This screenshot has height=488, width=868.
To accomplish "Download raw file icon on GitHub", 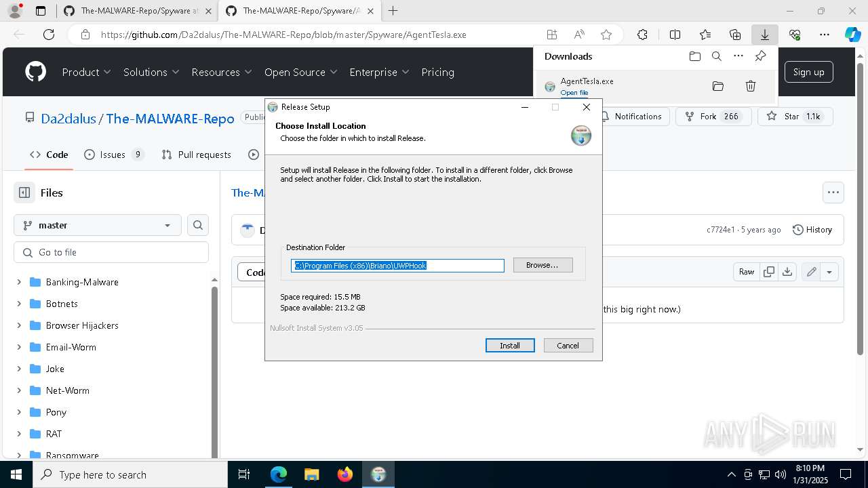I will click(787, 272).
